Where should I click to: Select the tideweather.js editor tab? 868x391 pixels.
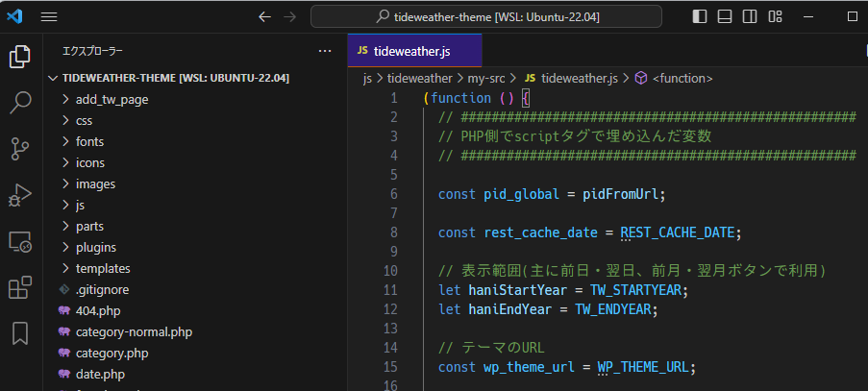(411, 50)
